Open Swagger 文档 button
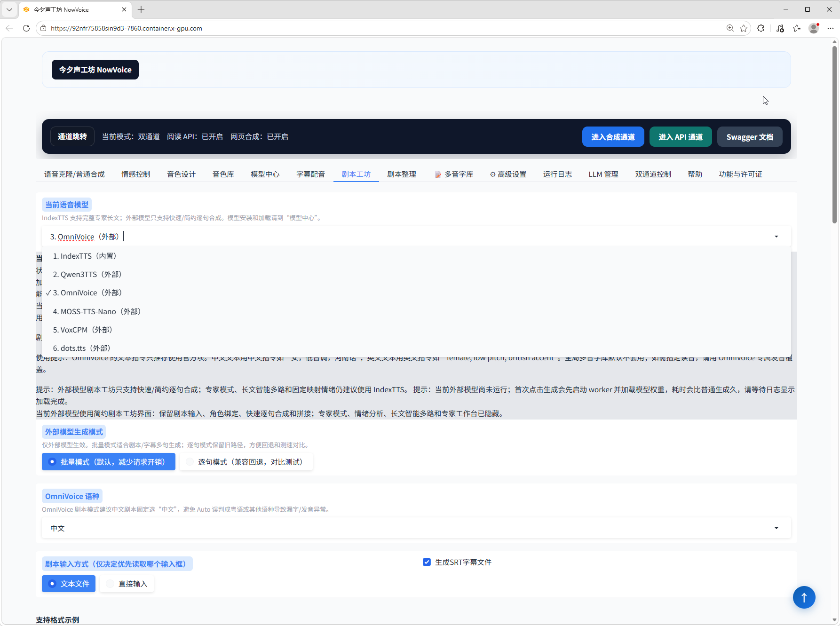Viewport: 840px width, 626px height. point(750,137)
